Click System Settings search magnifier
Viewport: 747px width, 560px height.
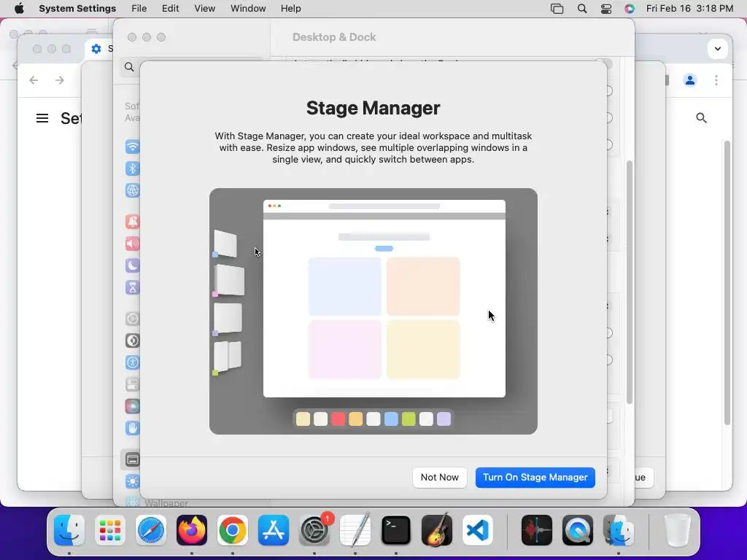129,66
